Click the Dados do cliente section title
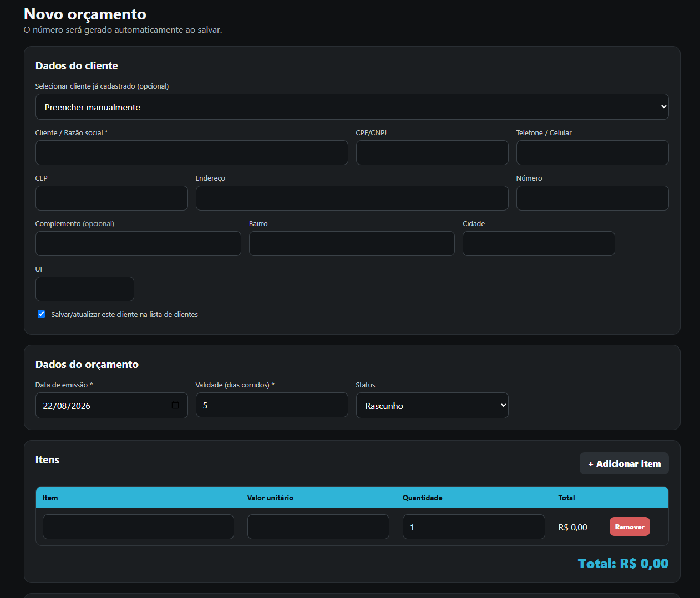 coord(77,65)
